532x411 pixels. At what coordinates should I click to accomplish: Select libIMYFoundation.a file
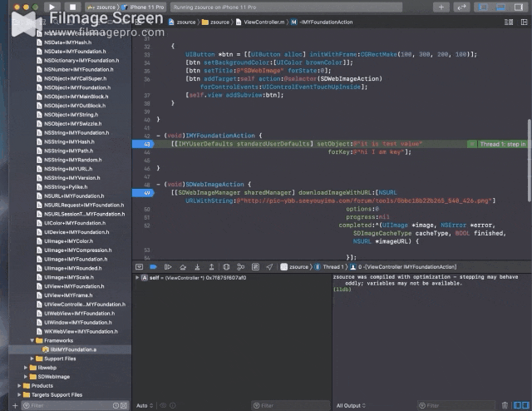click(x=70, y=349)
